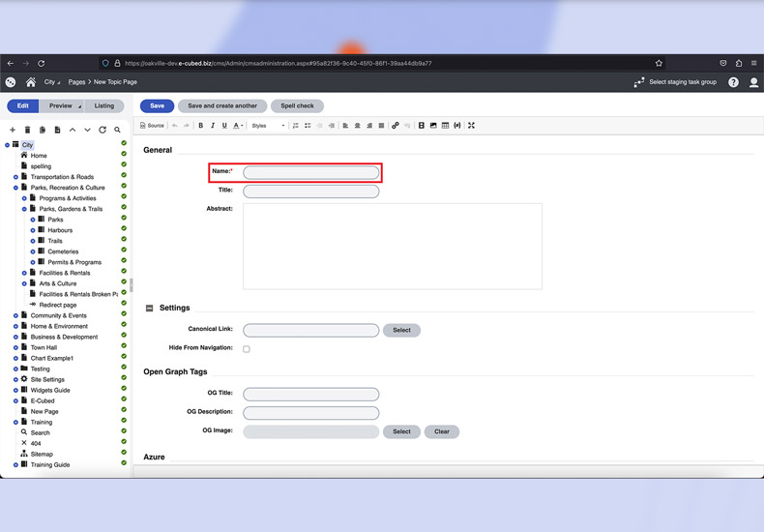Check the Hide From Navigation checkbox

pyautogui.click(x=247, y=349)
